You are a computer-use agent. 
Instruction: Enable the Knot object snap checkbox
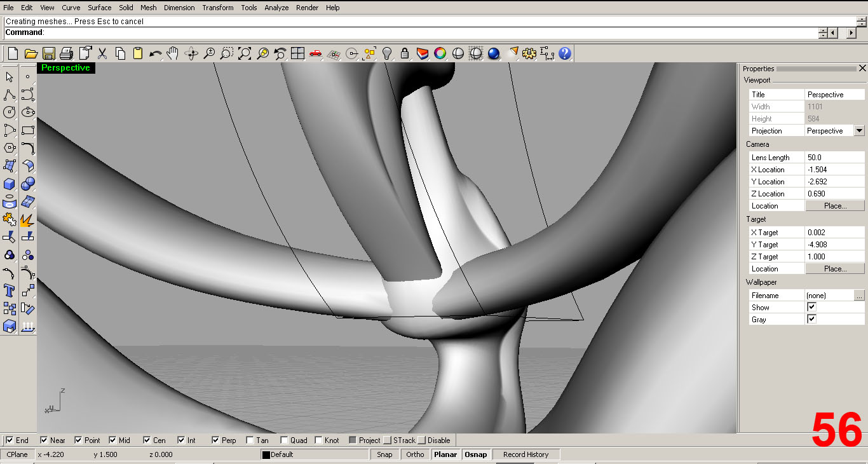click(x=318, y=440)
